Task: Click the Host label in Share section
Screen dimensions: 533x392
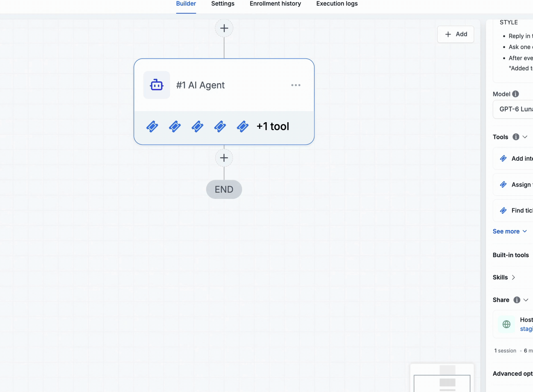Action: (x=526, y=320)
